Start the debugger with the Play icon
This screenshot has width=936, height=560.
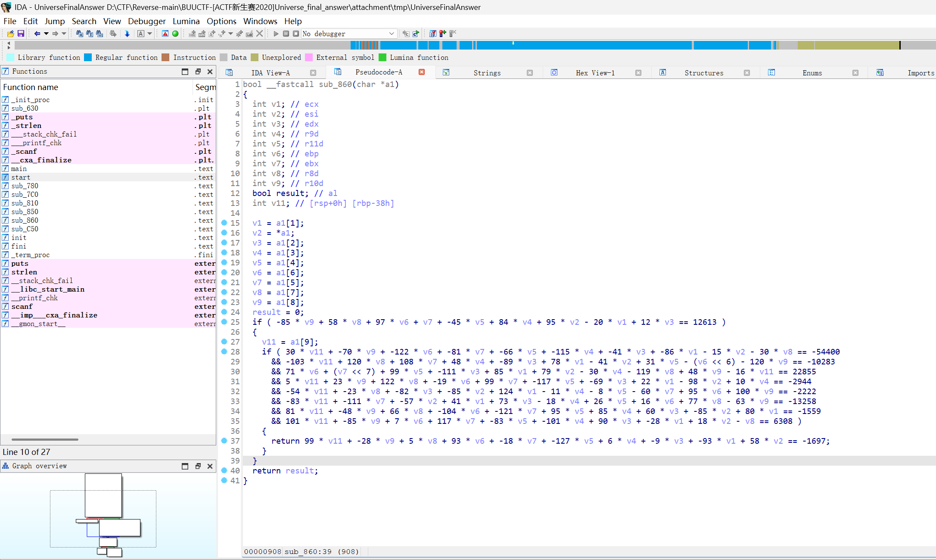click(276, 34)
